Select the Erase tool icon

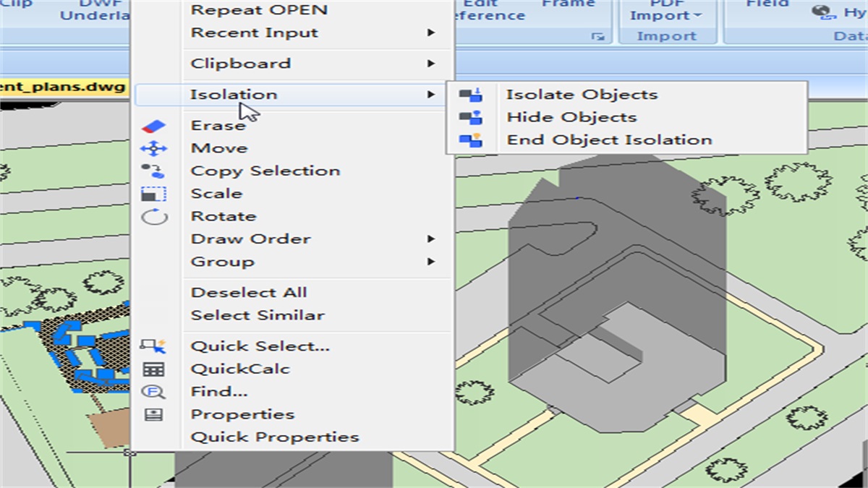[x=153, y=124]
